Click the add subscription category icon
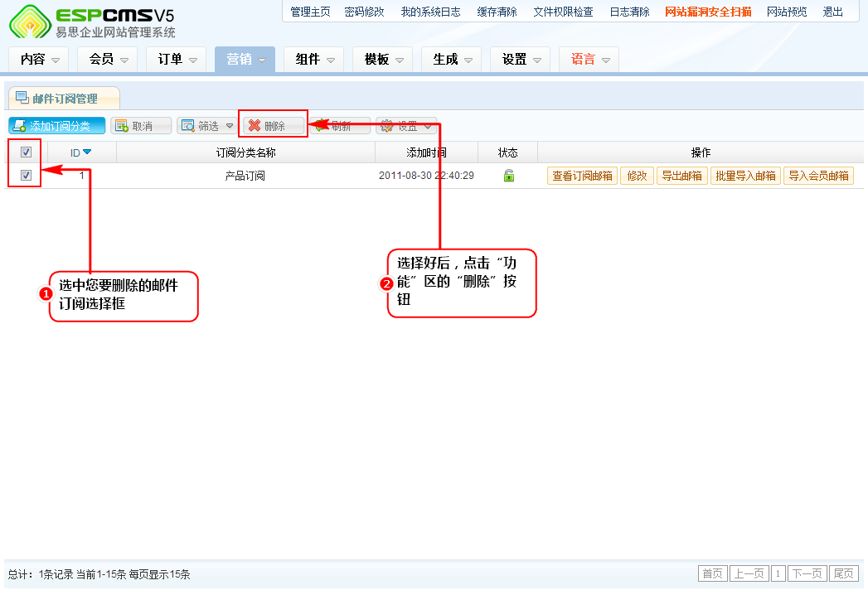868x590 pixels. pos(20,126)
